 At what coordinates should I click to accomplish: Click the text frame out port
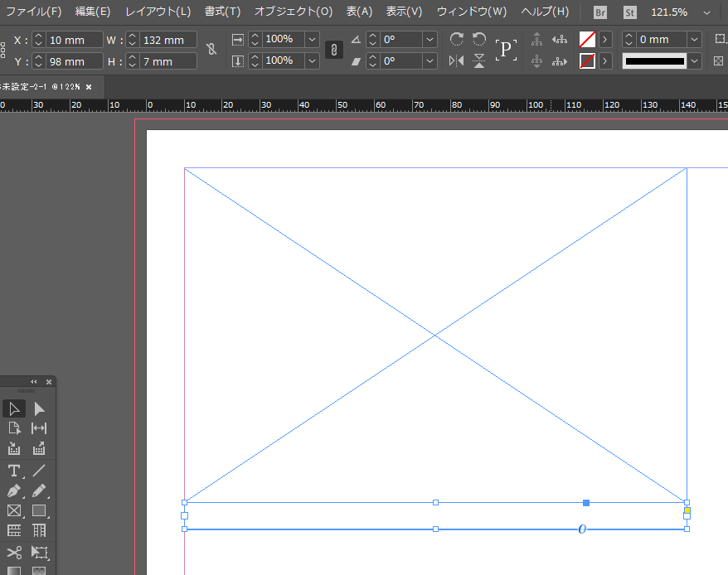687,516
